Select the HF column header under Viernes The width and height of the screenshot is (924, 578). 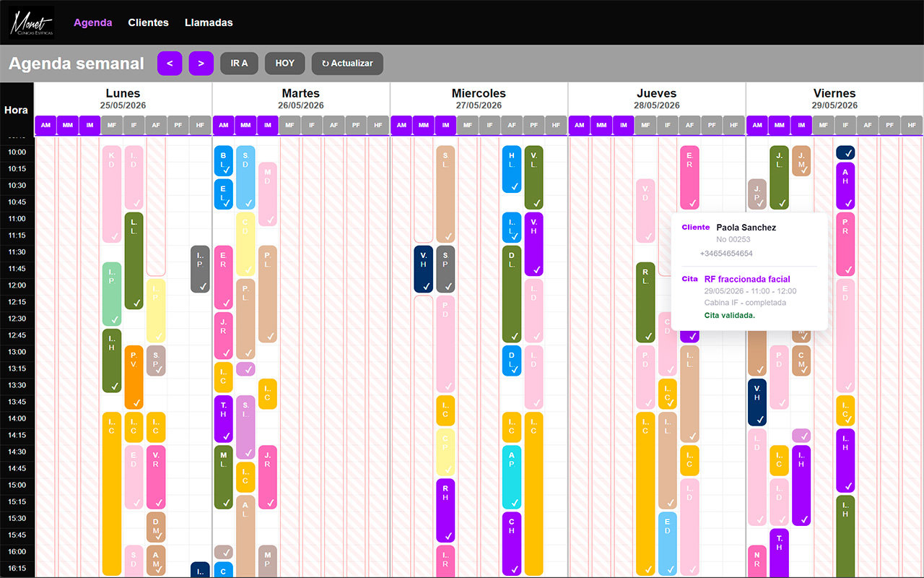[x=912, y=125]
